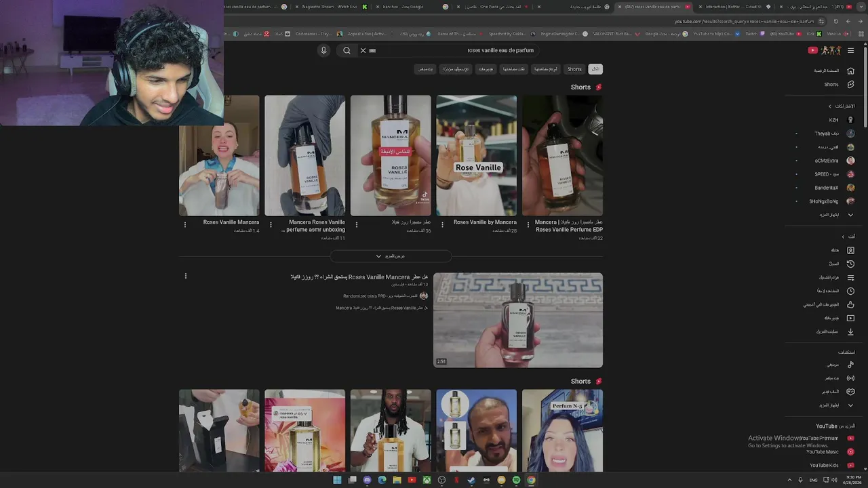
Task: Click the voice search microphone icon
Action: tap(323, 50)
